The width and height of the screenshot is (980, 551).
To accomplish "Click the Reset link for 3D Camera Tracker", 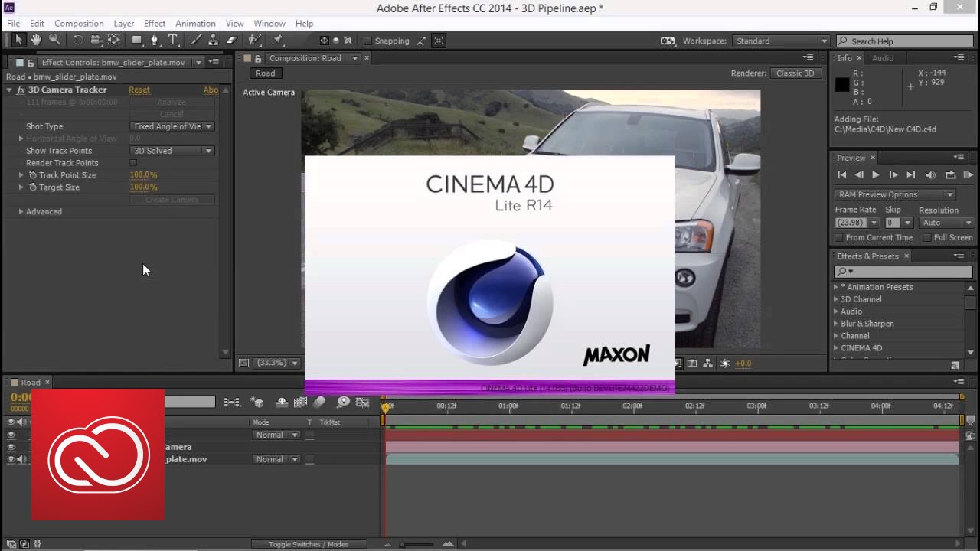I will click(x=139, y=90).
